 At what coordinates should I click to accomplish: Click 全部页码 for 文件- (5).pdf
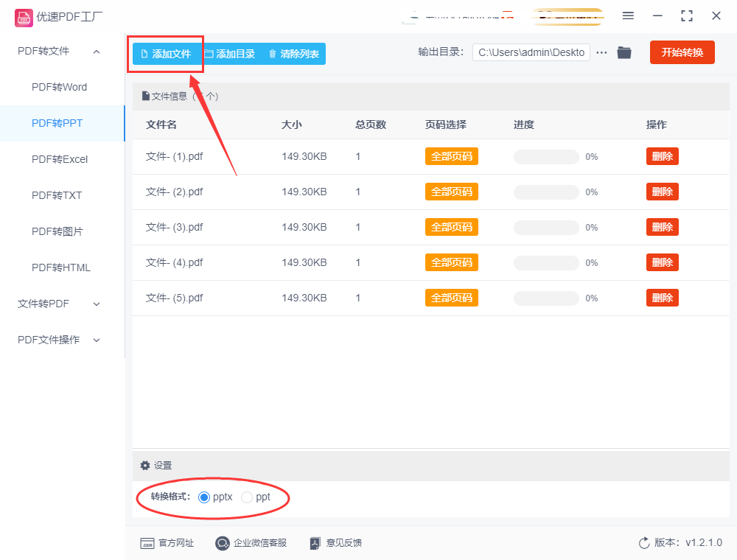(x=452, y=298)
